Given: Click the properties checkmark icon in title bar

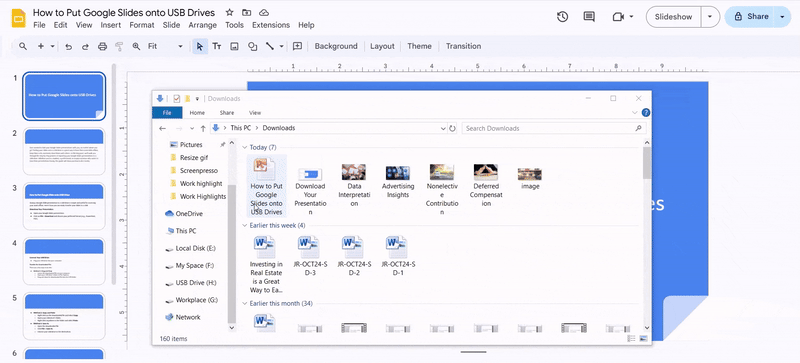Looking at the screenshot, I should click(x=177, y=99).
